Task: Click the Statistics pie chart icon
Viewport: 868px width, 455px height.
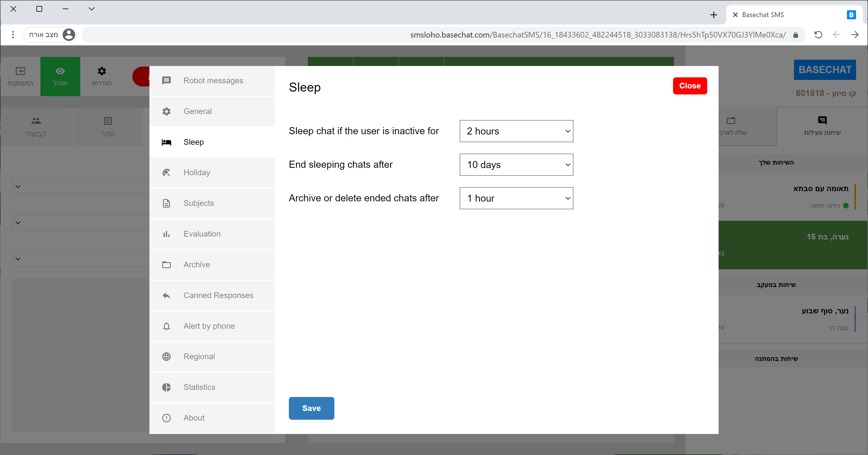Action: (166, 387)
